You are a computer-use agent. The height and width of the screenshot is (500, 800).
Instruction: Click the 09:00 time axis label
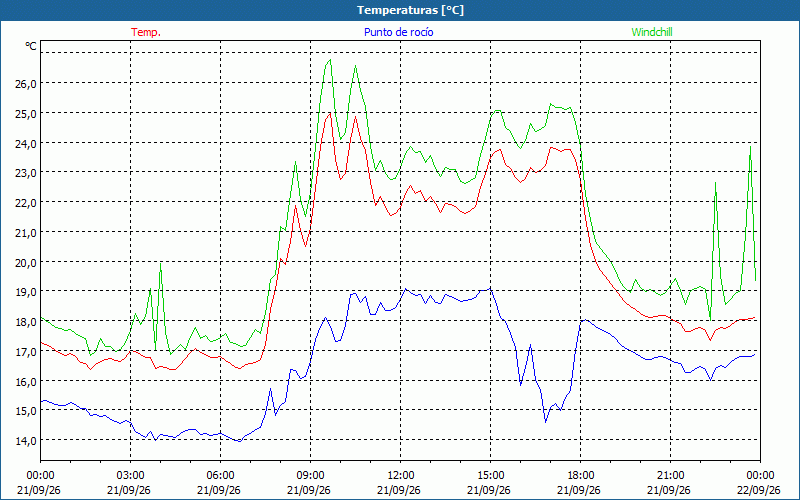(x=310, y=476)
